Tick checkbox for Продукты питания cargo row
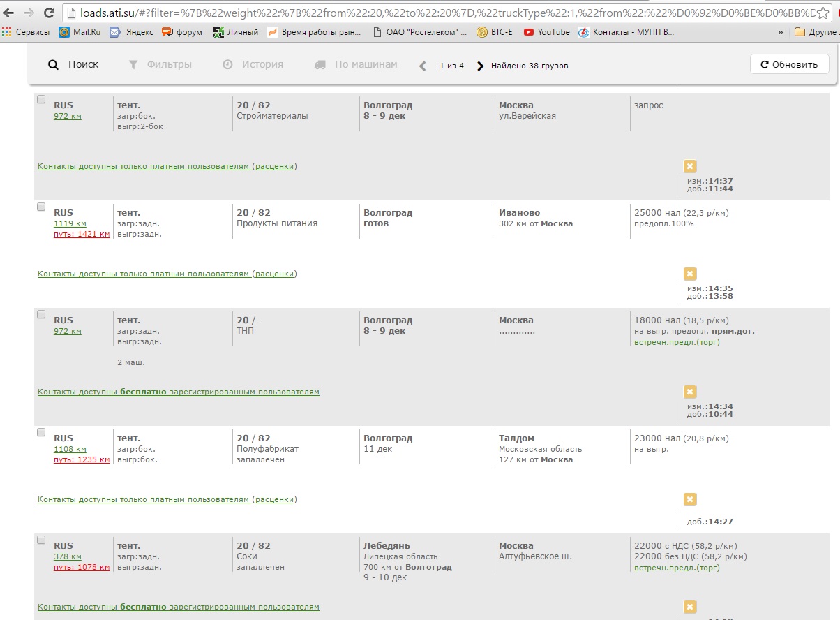This screenshot has width=840, height=620. [41, 207]
